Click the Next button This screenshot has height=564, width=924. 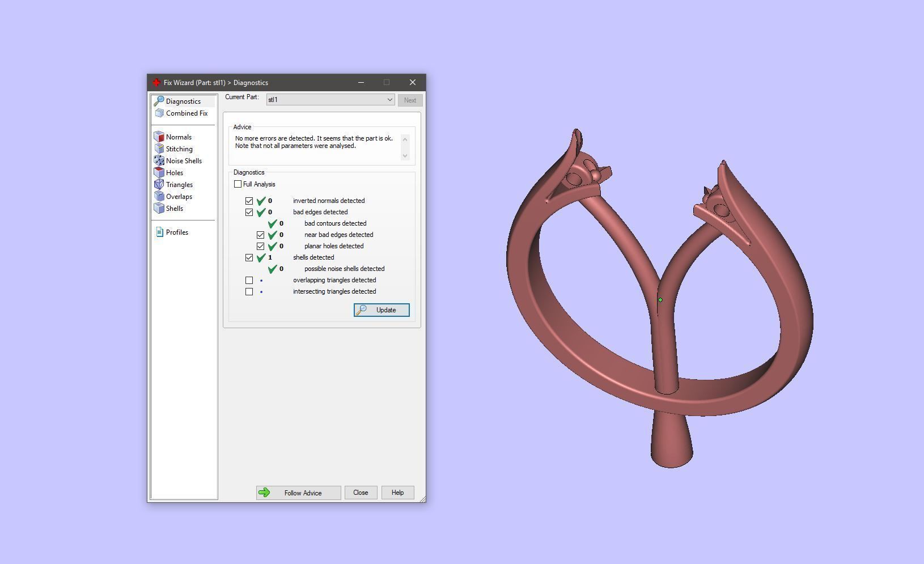[410, 100]
